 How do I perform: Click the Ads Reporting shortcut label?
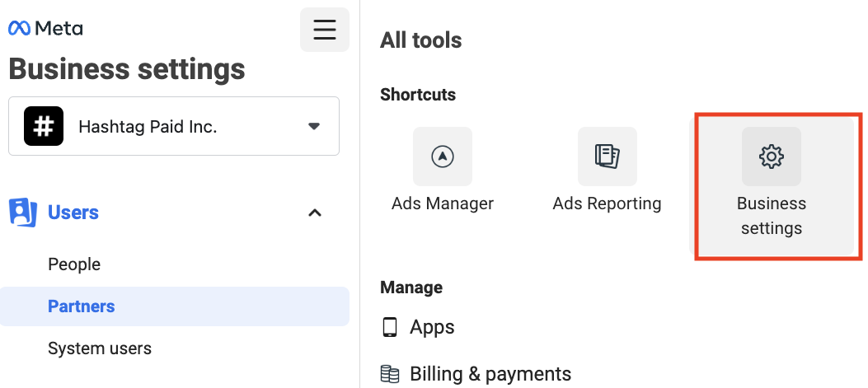607,203
